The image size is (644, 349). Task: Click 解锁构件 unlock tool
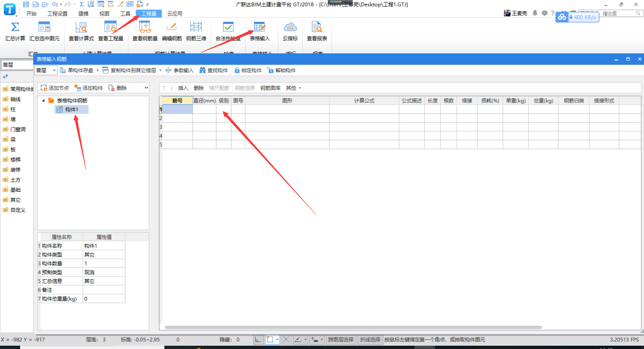(281, 70)
